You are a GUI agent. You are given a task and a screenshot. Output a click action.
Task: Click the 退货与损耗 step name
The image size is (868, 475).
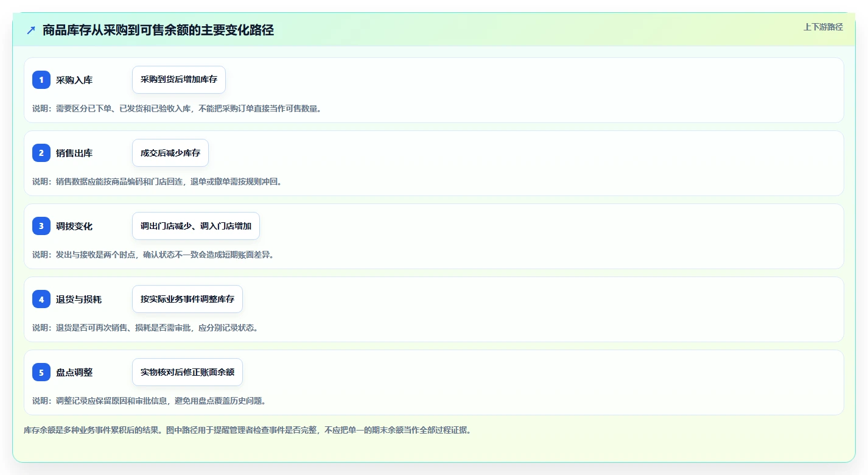pyautogui.click(x=79, y=299)
